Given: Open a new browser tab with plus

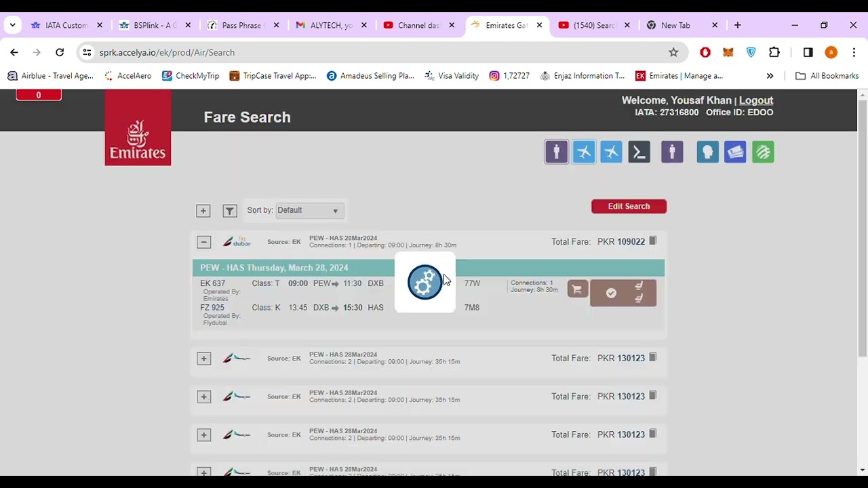Looking at the screenshot, I should pos(737,25).
